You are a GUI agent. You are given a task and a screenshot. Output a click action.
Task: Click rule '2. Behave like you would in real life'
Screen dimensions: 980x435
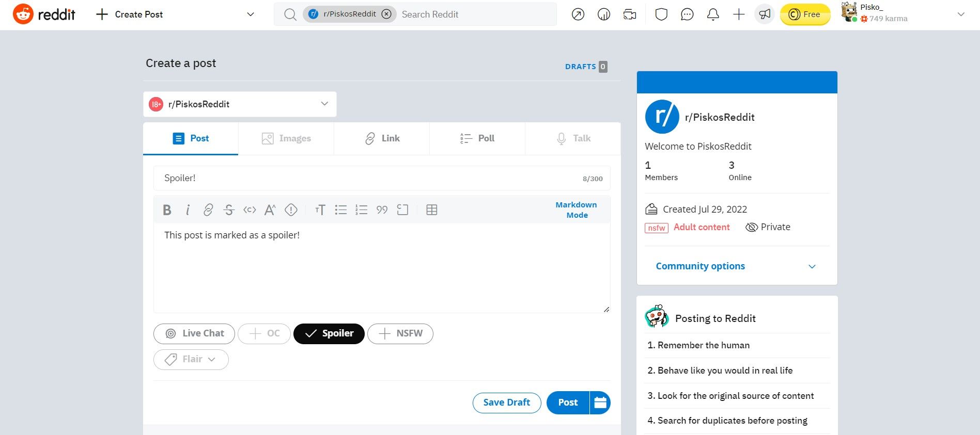(720, 370)
